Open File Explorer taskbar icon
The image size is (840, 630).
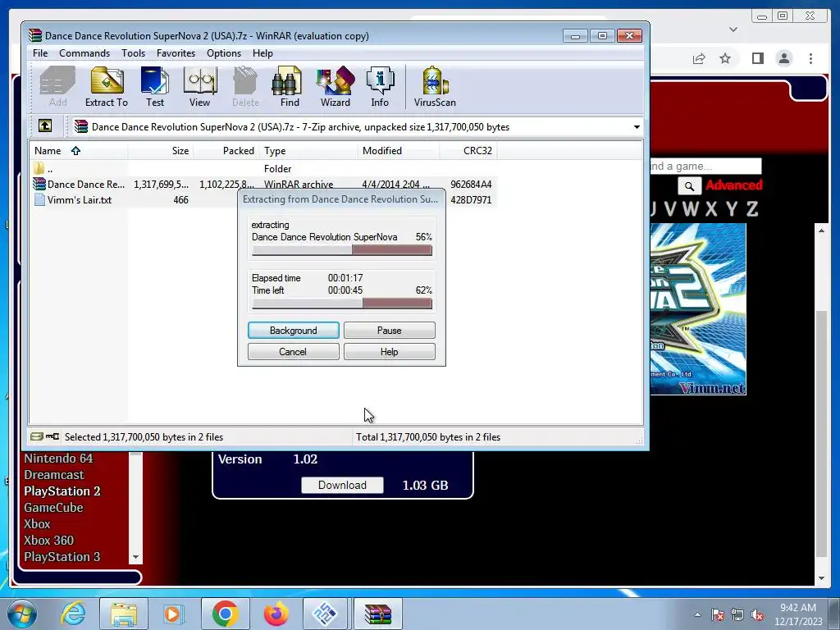(x=124, y=614)
